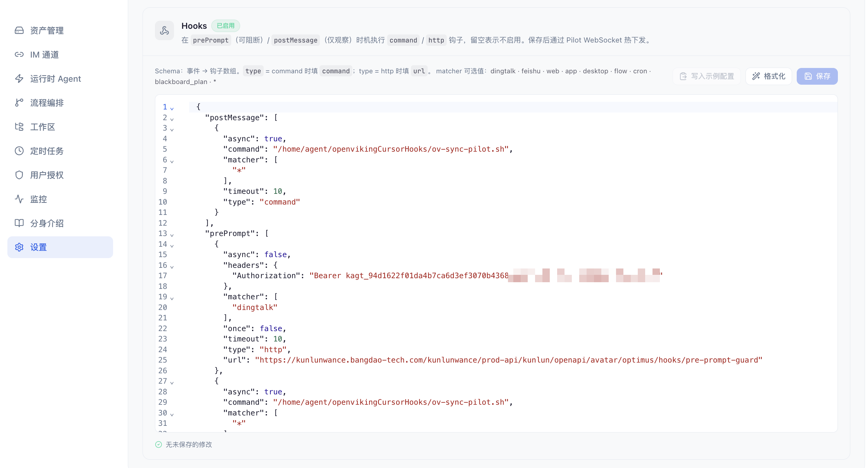Open 资产管理 in the sidebar
Image resolution: width=868 pixels, height=468 pixels.
point(60,30)
